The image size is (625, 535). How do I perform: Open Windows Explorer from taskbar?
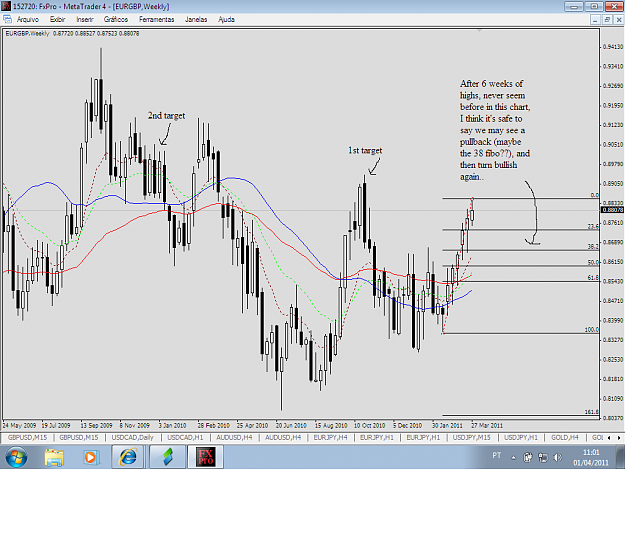pyautogui.click(x=54, y=457)
